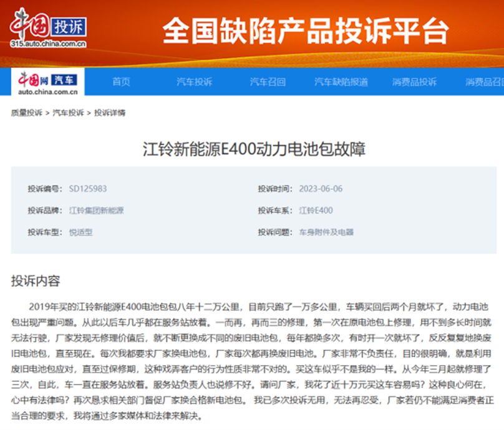This screenshot has height=430, width=504.
Task: Click the complaint number SD125983
Action: [x=88, y=189]
